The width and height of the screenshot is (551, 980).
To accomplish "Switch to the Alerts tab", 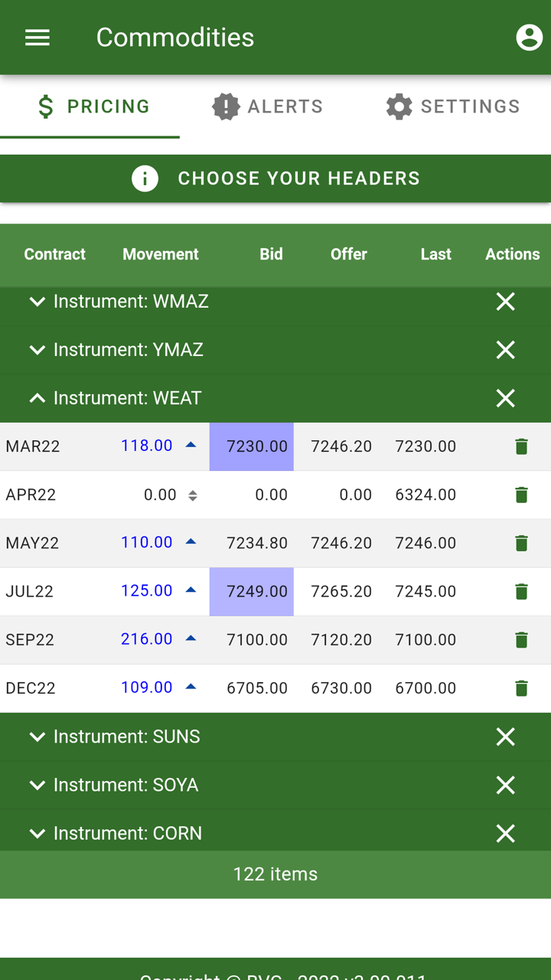I will [x=268, y=106].
